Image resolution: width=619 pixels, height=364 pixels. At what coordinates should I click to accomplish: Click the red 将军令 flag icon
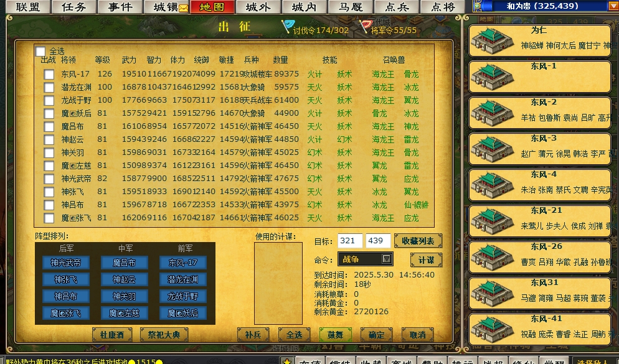coord(365,26)
